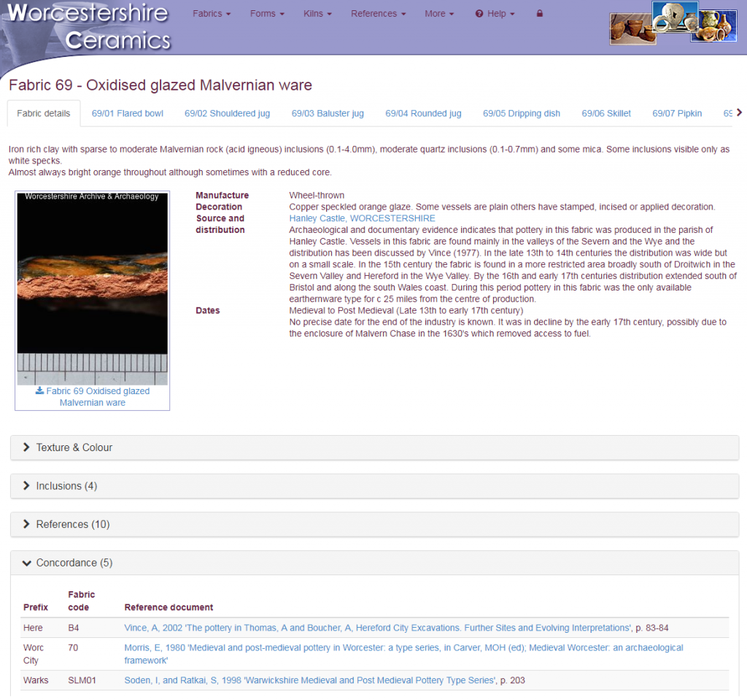Open the Fabrics dropdown menu

[x=212, y=14]
